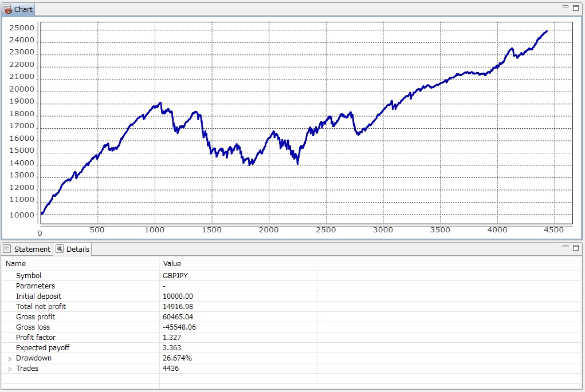Select the Gross loss row
This screenshot has width=585, height=392.
33,327
